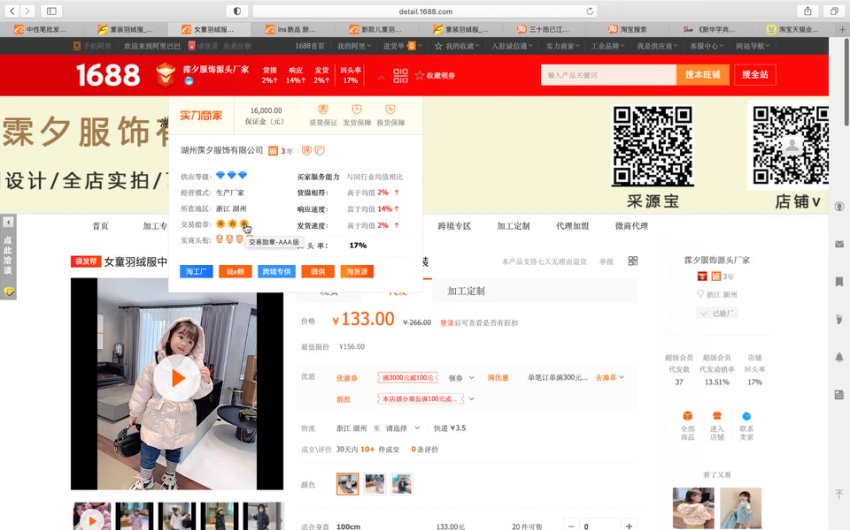Click the 搜本旺铺 search button
850x530 pixels.
[x=702, y=75]
